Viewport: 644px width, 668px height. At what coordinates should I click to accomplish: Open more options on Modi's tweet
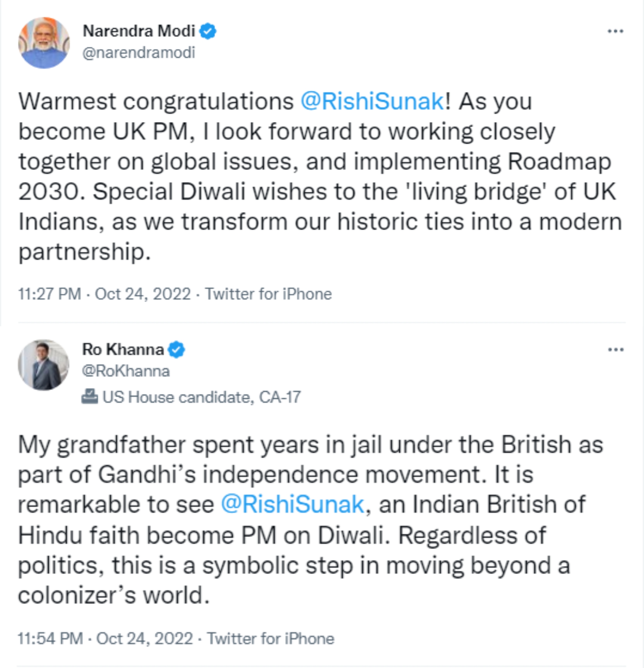tap(615, 31)
